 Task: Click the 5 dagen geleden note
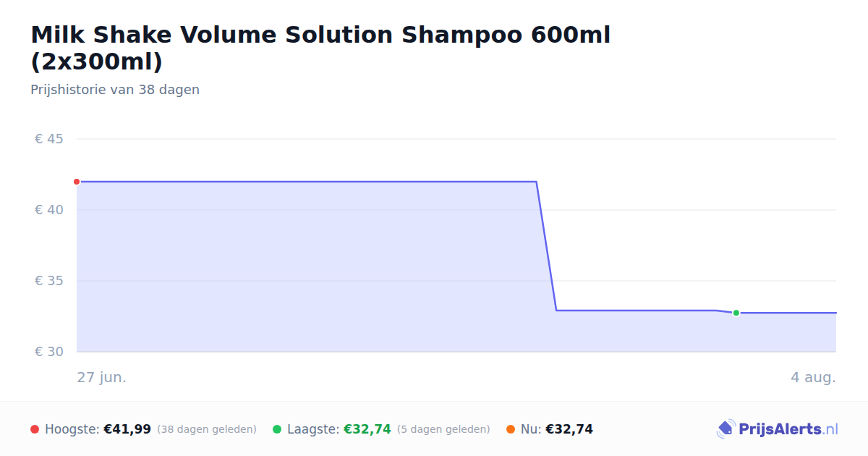443,429
